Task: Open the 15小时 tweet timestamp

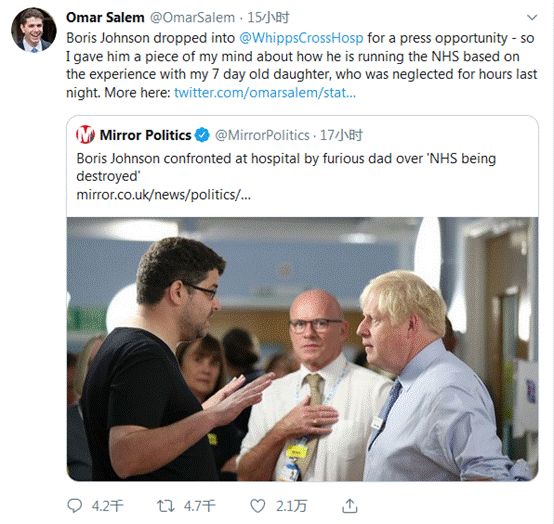Action: tap(268, 17)
